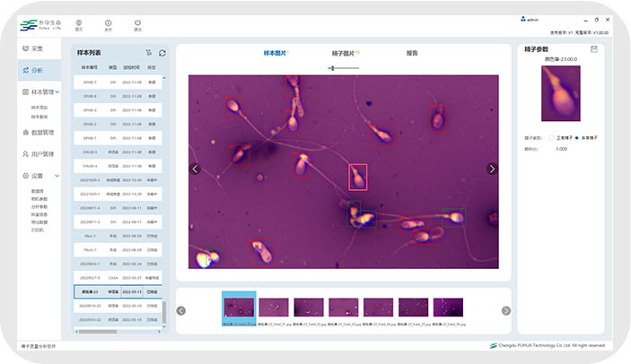
Task: Click the 显示 (Display) icon in top toolbar
Action: 78,22
